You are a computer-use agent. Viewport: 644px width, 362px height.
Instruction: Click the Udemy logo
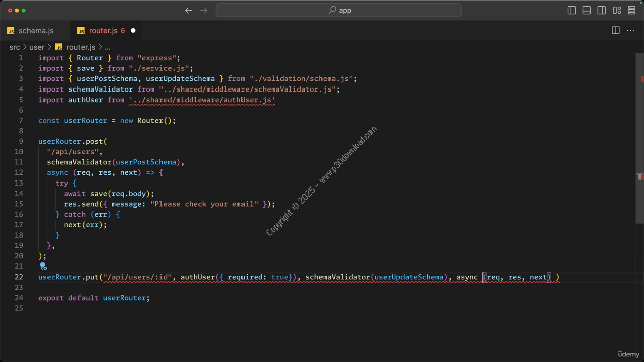pyautogui.click(x=628, y=354)
